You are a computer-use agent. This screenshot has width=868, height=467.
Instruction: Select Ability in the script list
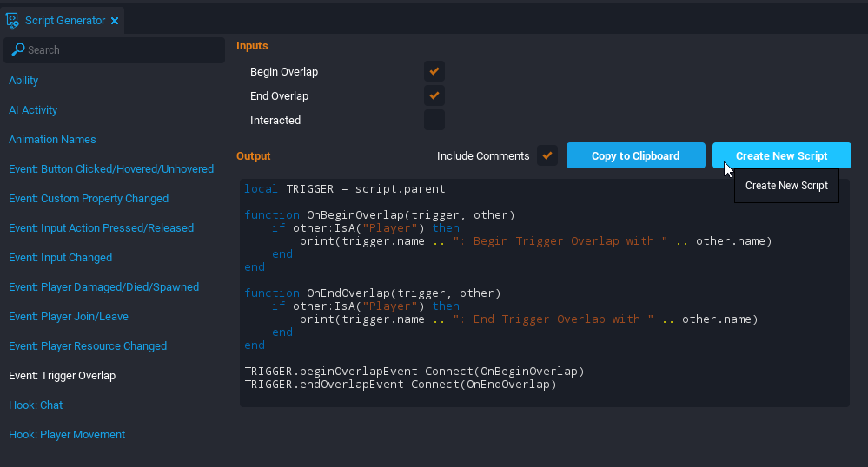(23, 81)
